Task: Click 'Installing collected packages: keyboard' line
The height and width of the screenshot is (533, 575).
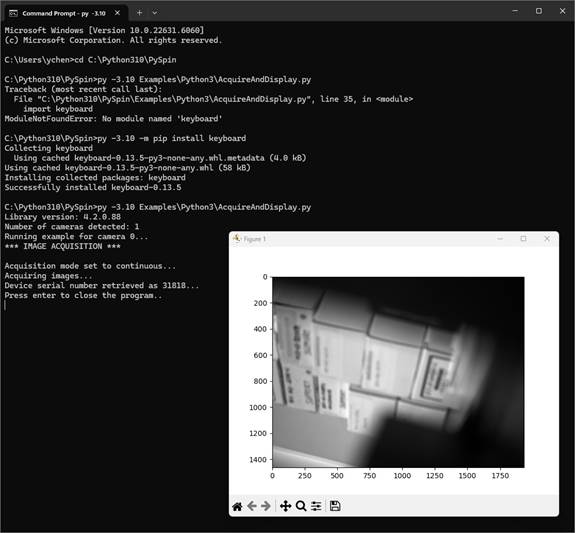Action: tap(95, 178)
